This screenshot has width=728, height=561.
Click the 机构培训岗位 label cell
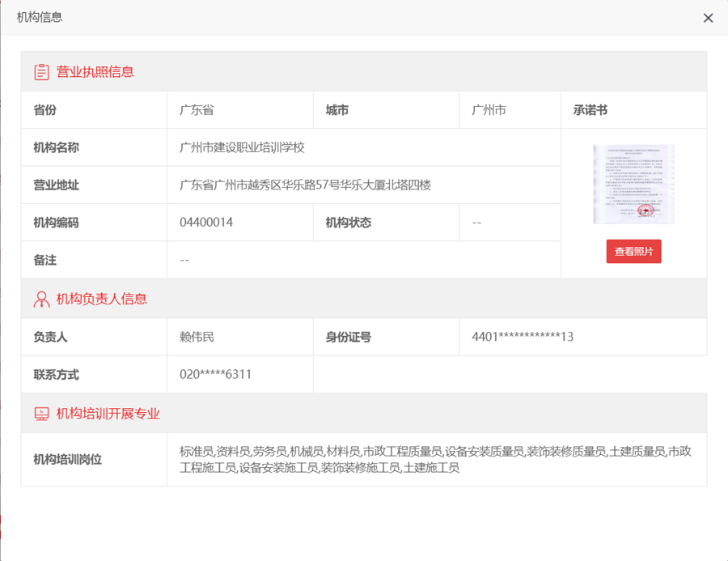click(94, 460)
